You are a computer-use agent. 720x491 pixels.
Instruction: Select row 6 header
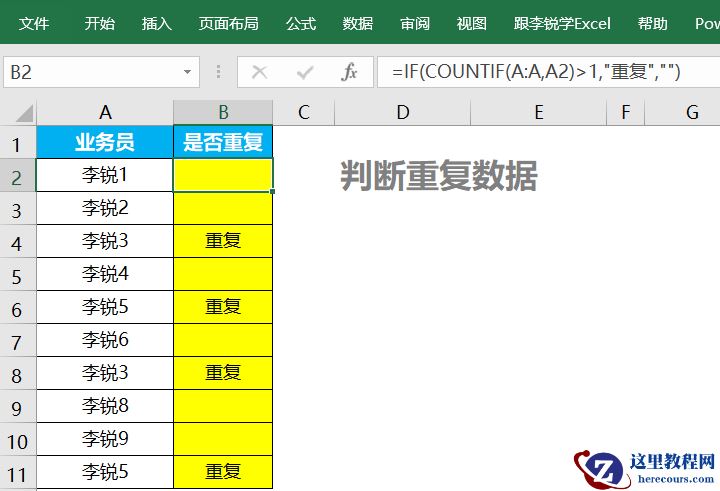point(17,308)
